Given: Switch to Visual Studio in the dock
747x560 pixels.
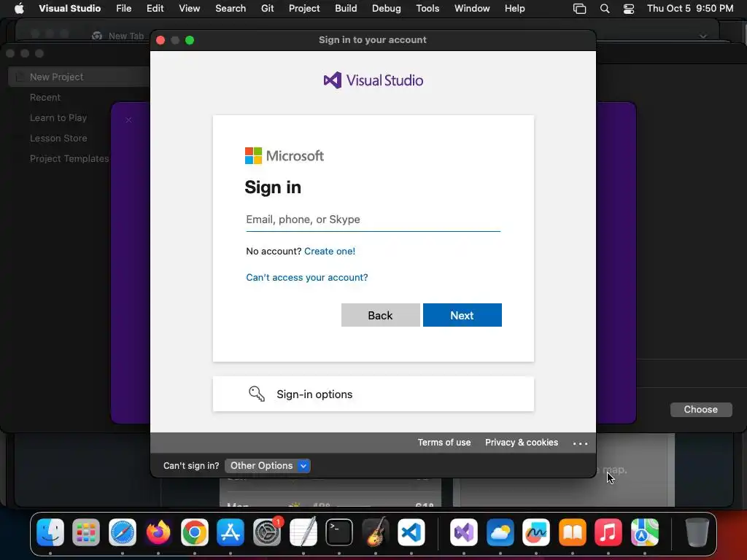Looking at the screenshot, I should (463, 532).
